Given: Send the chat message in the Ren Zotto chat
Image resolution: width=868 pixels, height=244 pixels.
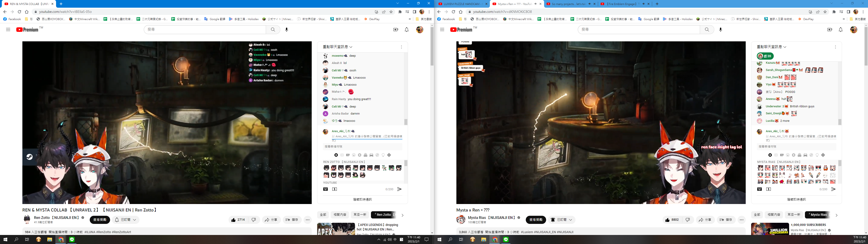Looking at the screenshot, I should [x=399, y=189].
